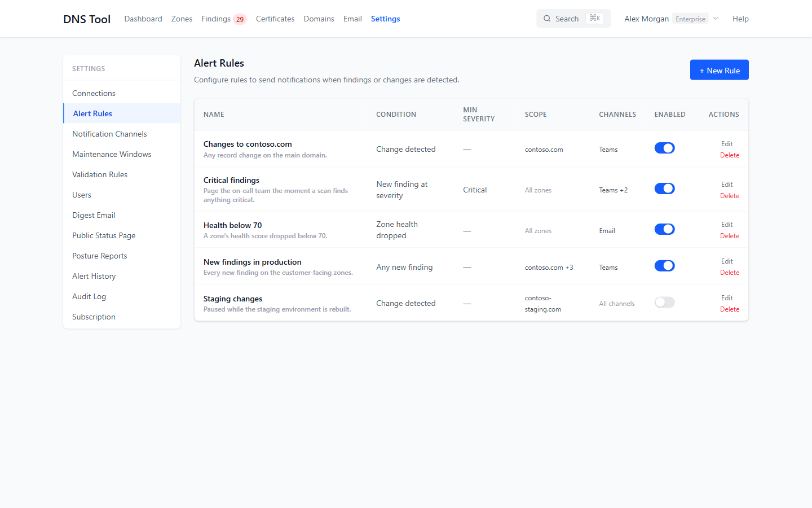Viewport: 812px width, 508px height.
Task: Open the Findings nav tab
Action: coord(216,19)
